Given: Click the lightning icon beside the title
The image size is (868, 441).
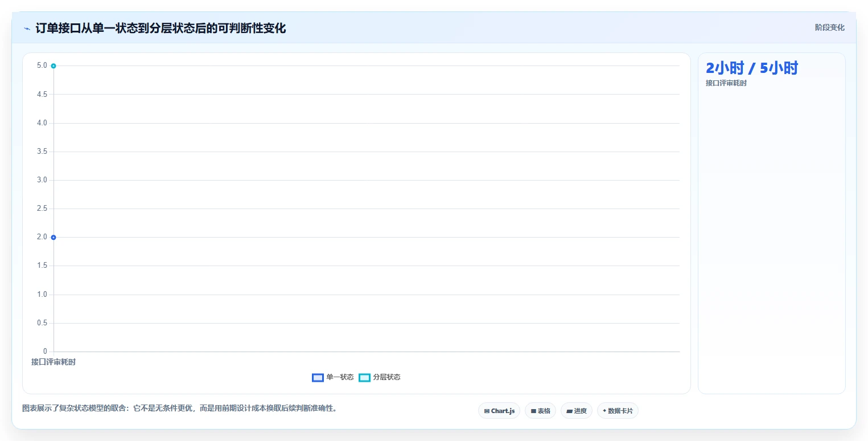Looking at the screenshot, I should (x=27, y=28).
